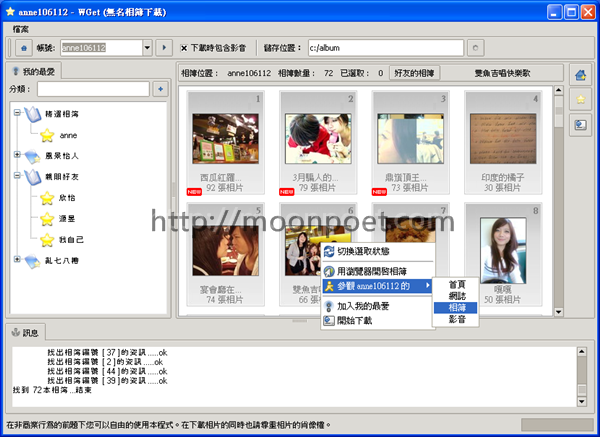Viewport: 600px width, 437px height.
Task: Click the pin icon on 我的最愛 tab
Action: pyautogui.click(x=16, y=71)
